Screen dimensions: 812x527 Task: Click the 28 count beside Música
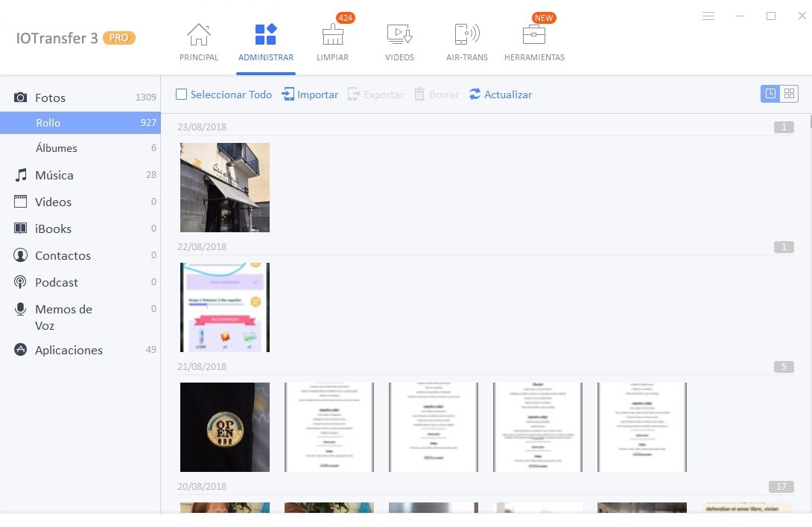coord(150,175)
